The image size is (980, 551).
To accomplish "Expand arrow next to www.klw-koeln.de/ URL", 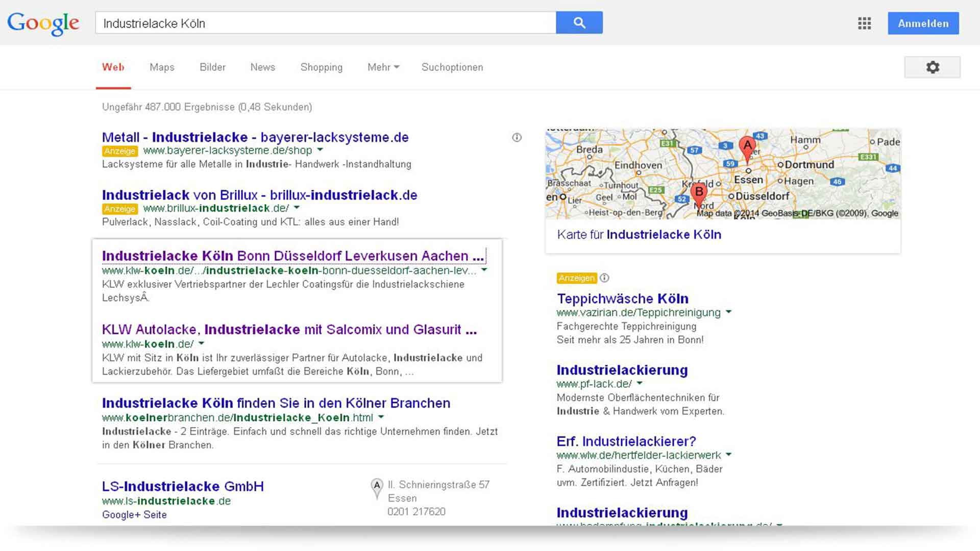I will pyautogui.click(x=201, y=343).
